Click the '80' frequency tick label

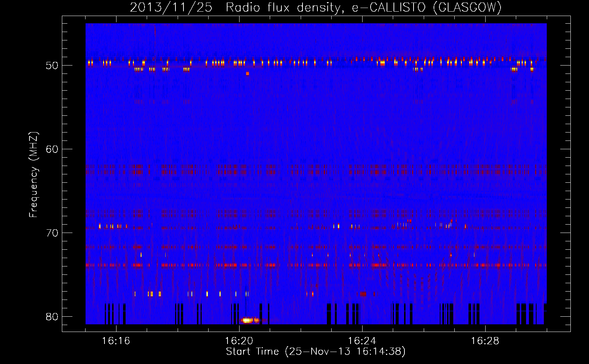pyautogui.click(x=52, y=317)
